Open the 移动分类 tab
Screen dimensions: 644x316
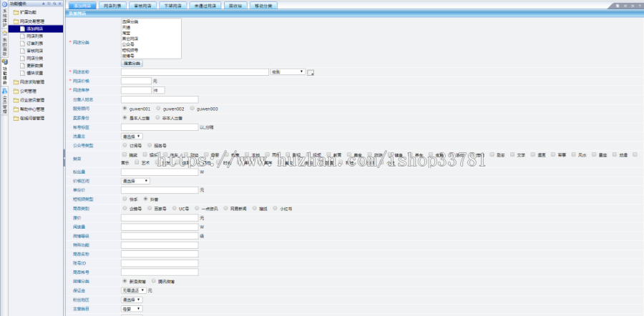point(263,6)
